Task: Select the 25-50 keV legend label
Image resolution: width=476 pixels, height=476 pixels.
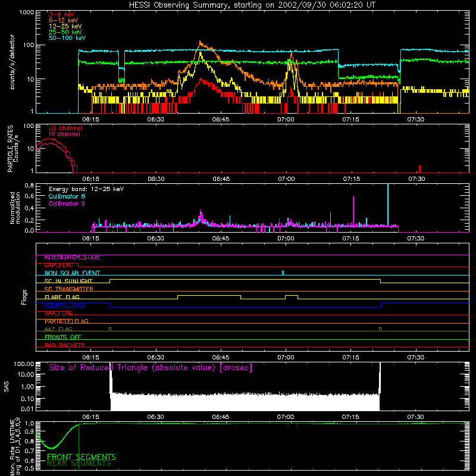Action: [65, 32]
